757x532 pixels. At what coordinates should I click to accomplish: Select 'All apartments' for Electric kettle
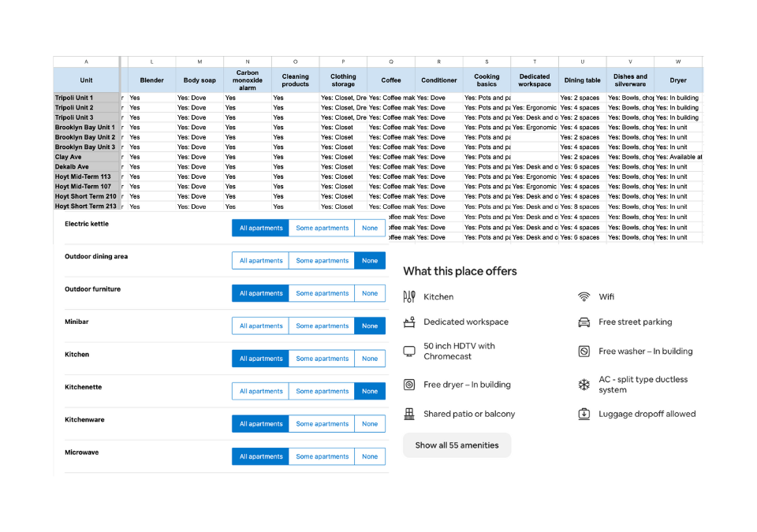pos(260,228)
